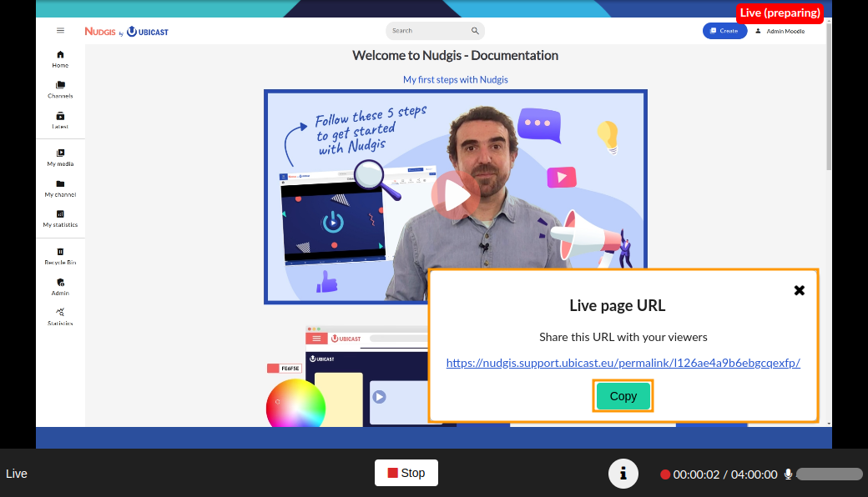The image size is (868, 497).
Task: Click the Live (preparing) status badge
Action: tap(780, 13)
